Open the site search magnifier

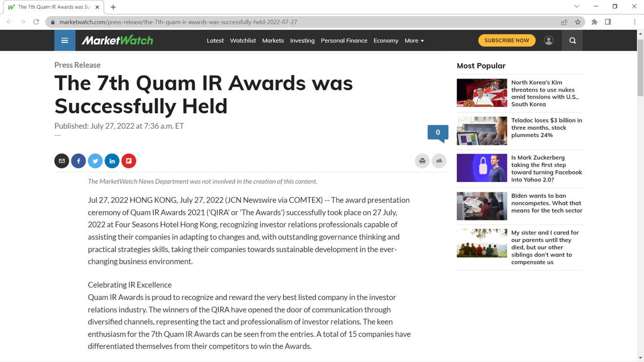coord(573,40)
